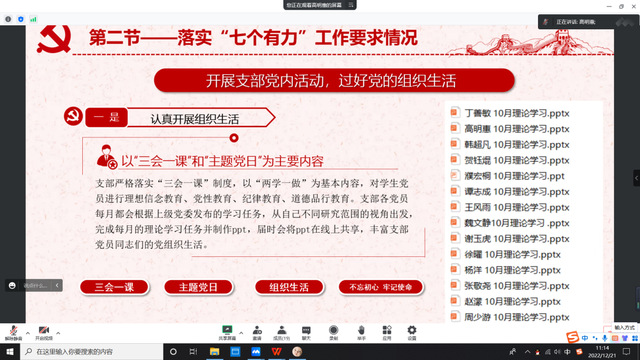Show hidden system tray icons
The width and height of the screenshot is (640, 360).
pos(527,351)
